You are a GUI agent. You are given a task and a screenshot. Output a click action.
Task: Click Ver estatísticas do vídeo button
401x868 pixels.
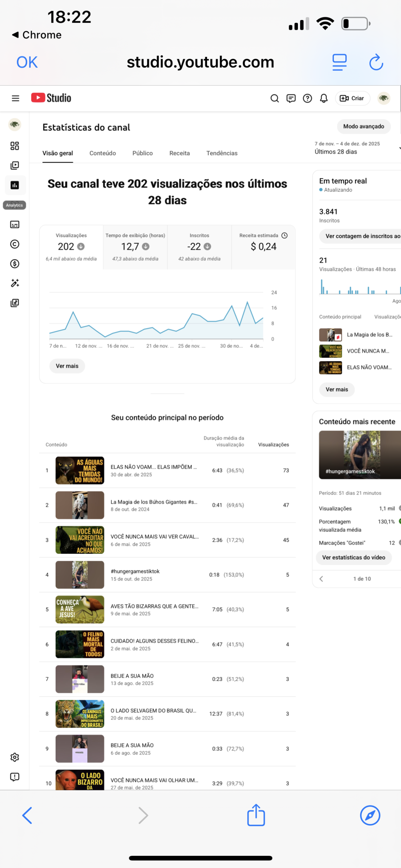coord(354,557)
